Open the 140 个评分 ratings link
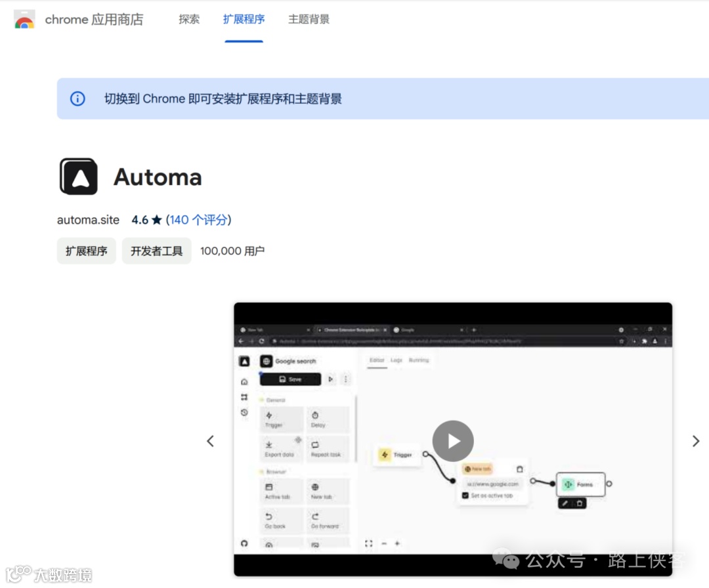The image size is (709, 588). click(x=198, y=220)
